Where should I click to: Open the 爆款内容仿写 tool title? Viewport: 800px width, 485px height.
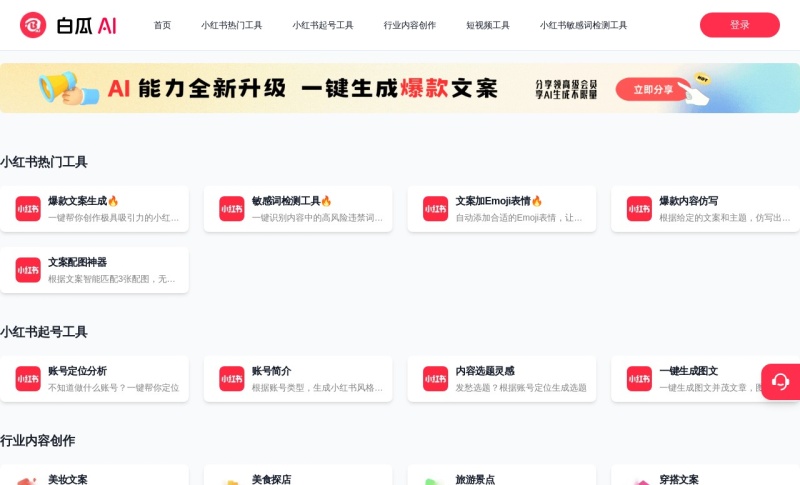coord(688,201)
